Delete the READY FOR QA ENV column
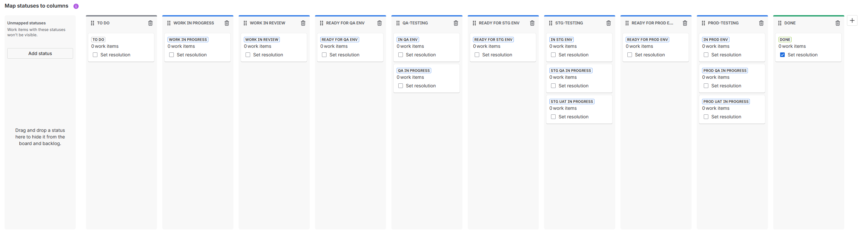This screenshot has height=238, width=868. tap(380, 23)
